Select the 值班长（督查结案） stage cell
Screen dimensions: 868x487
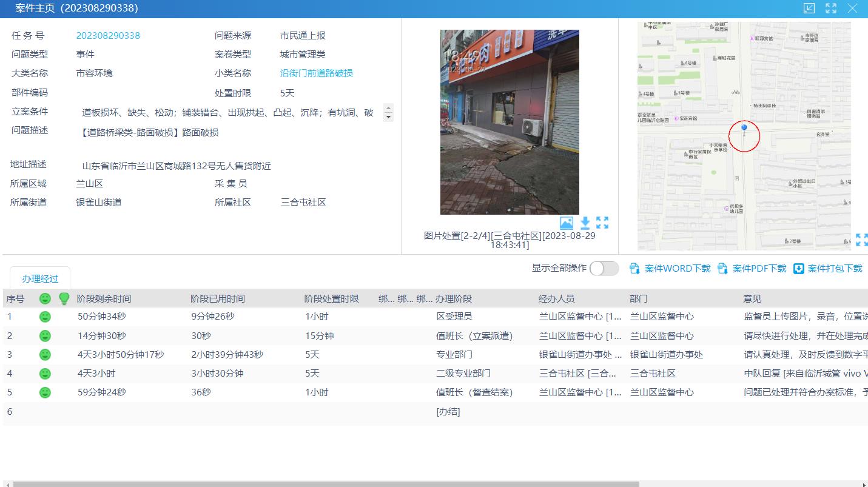pos(474,392)
